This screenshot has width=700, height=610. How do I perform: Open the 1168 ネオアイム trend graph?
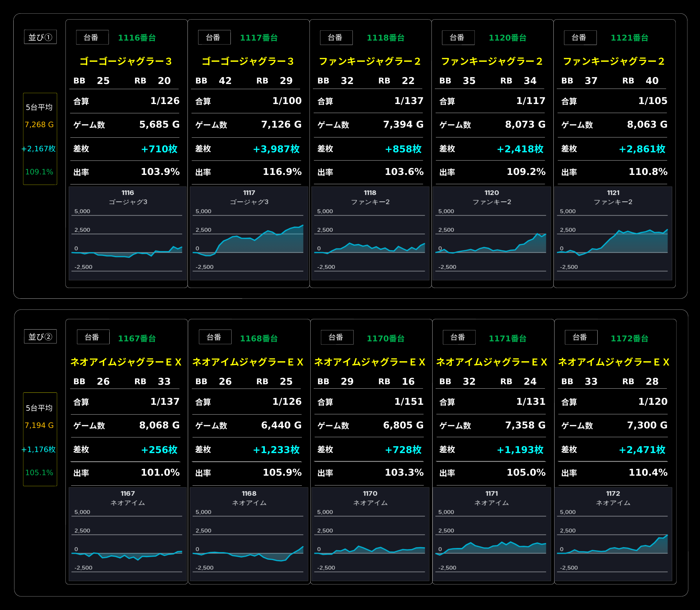click(249, 534)
